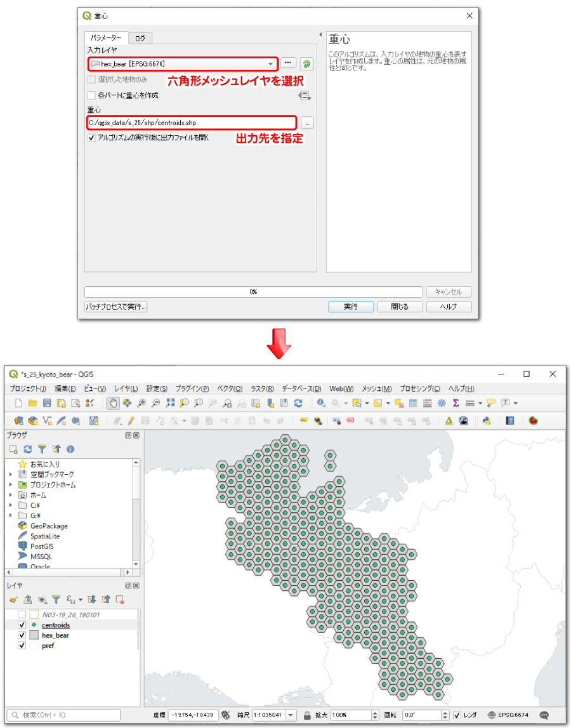Open the processing toolbox gear icon
Screen dimensions: 571x728
442,403
